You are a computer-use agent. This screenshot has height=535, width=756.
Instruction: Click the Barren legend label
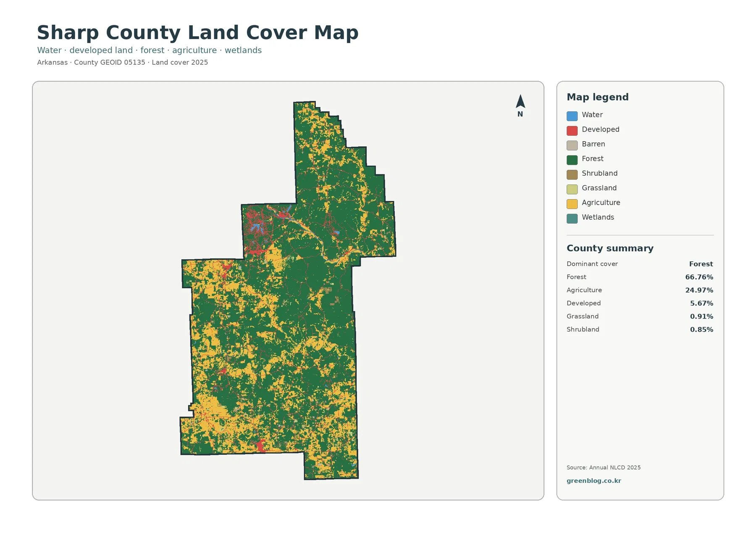click(593, 144)
